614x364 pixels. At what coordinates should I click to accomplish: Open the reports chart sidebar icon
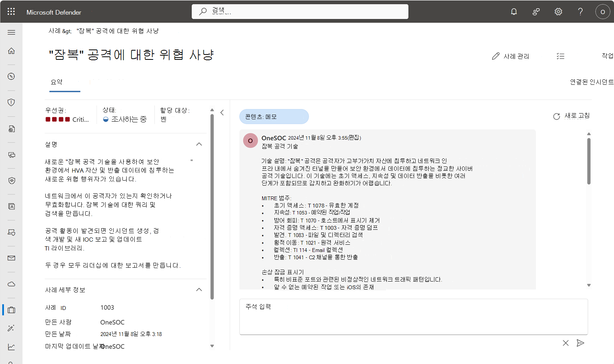click(12, 347)
